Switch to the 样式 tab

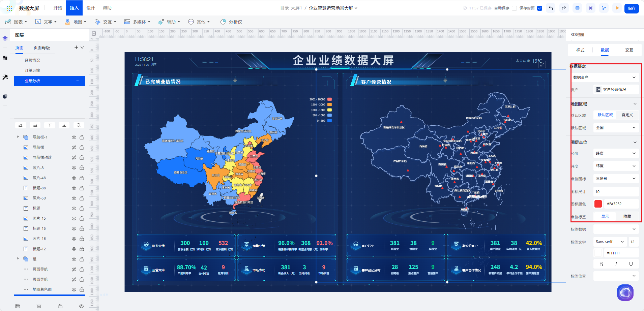tap(580, 50)
